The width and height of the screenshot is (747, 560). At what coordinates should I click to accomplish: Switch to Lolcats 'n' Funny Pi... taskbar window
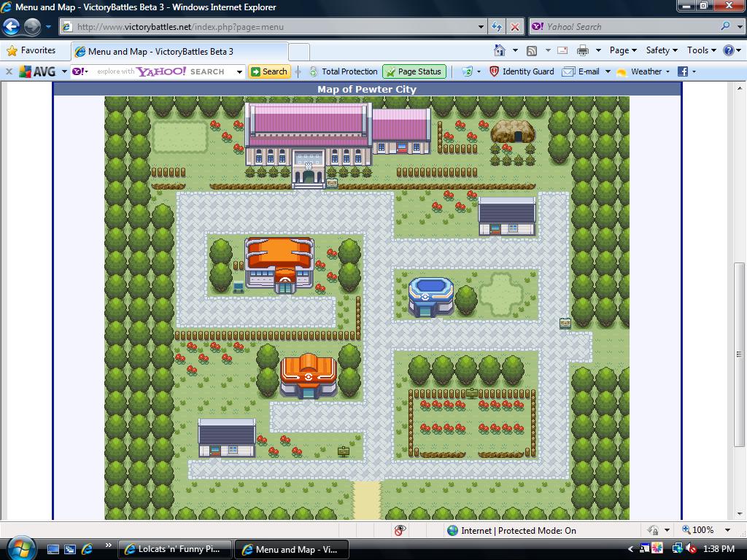coord(174,549)
